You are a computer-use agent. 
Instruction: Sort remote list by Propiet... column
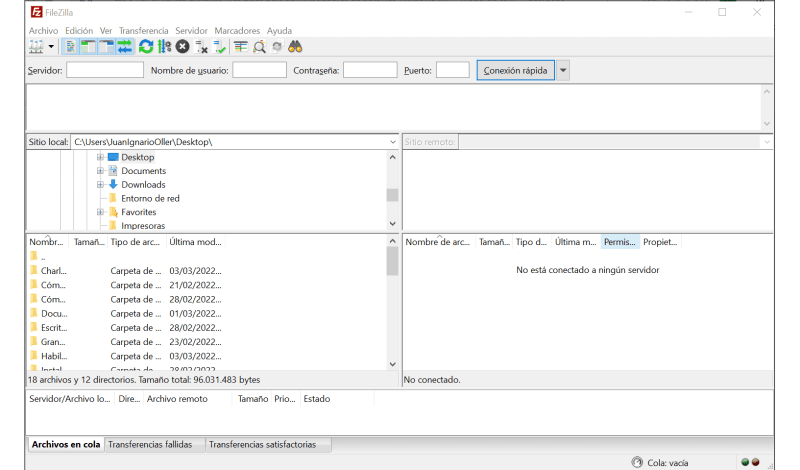click(x=660, y=242)
